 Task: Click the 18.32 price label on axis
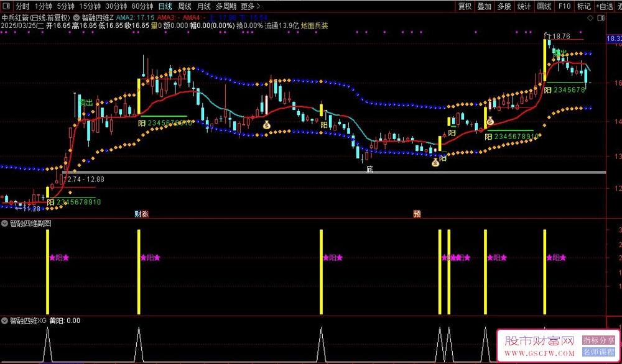pos(613,39)
